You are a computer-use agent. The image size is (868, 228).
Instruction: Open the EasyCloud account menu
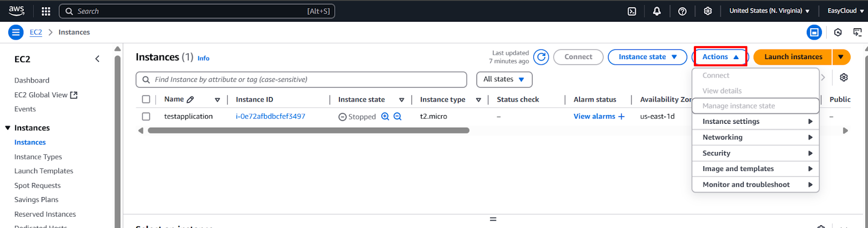[x=845, y=11]
